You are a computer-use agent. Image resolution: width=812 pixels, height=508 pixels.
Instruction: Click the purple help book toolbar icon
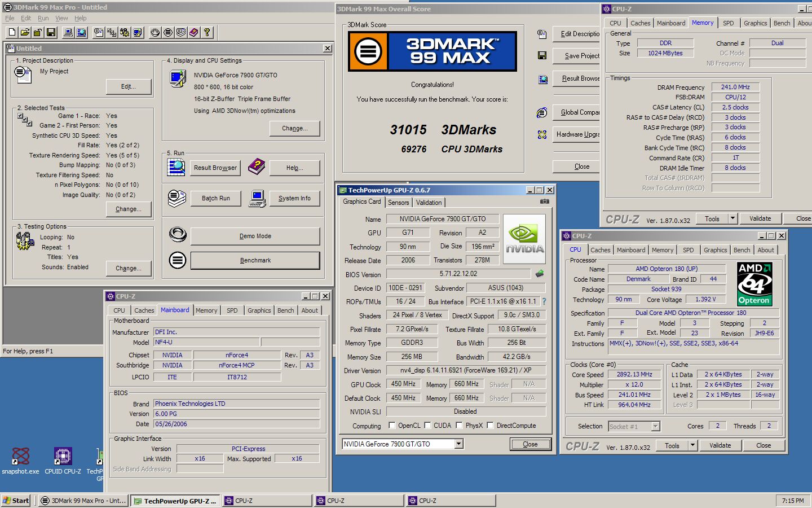[194, 32]
